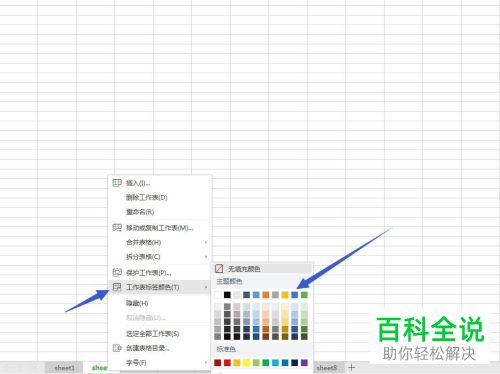Pick green swatch in theme colors top row
The image size is (500, 374).
[x=304, y=295]
